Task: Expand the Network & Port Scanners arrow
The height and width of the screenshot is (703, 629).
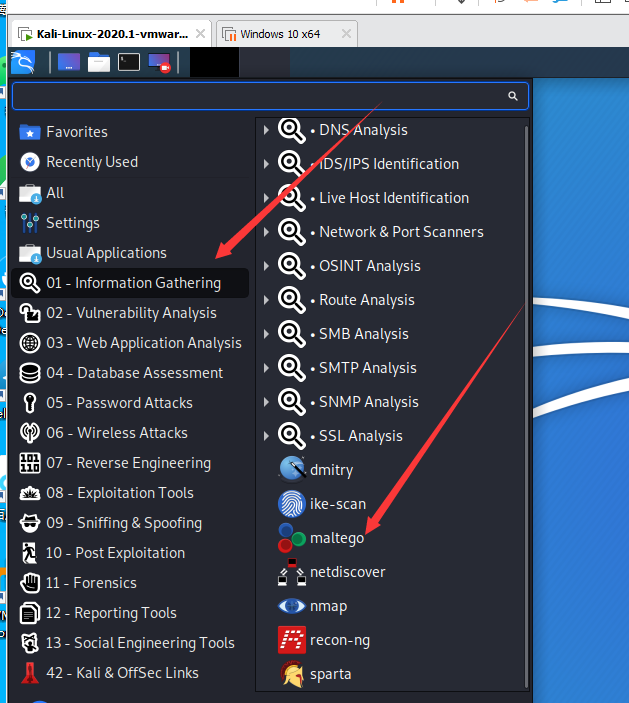Action: coord(266,232)
